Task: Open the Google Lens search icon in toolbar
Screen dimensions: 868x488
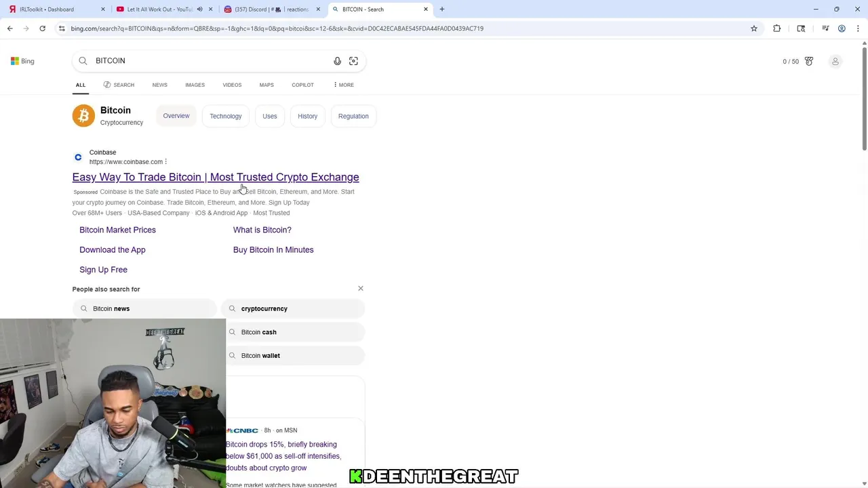Action: (x=801, y=28)
